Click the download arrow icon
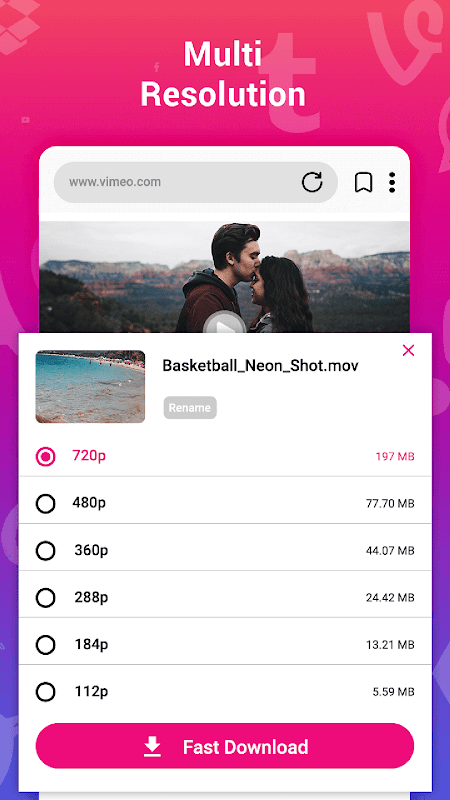Screen dimensions: 450x800 pos(152,747)
